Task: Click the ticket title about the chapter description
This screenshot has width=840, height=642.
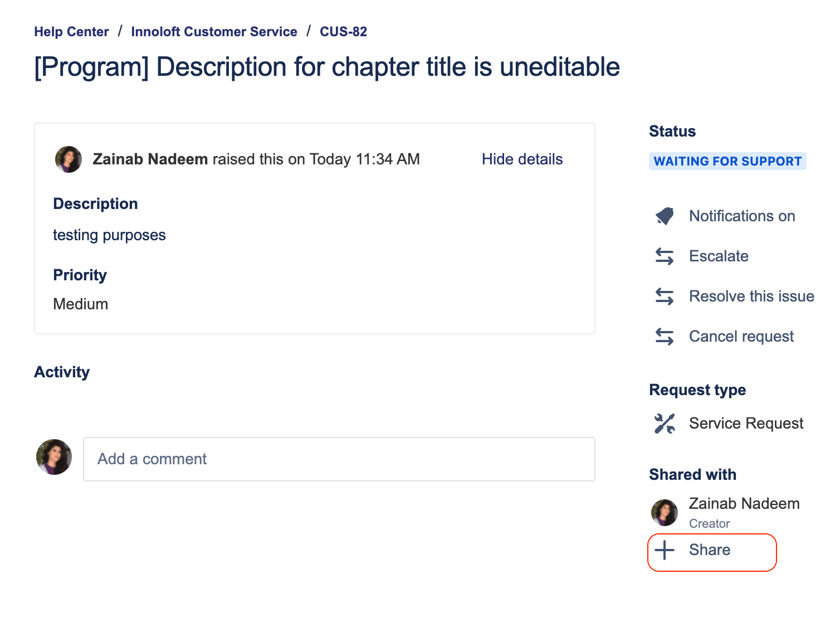Action: [x=327, y=67]
